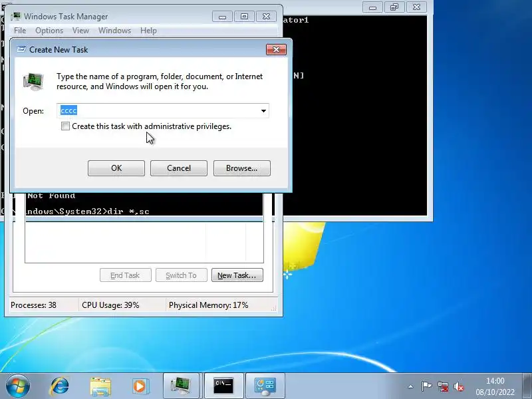Tick Create this task with administrative privileges
The image size is (532, 399).
tap(65, 126)
